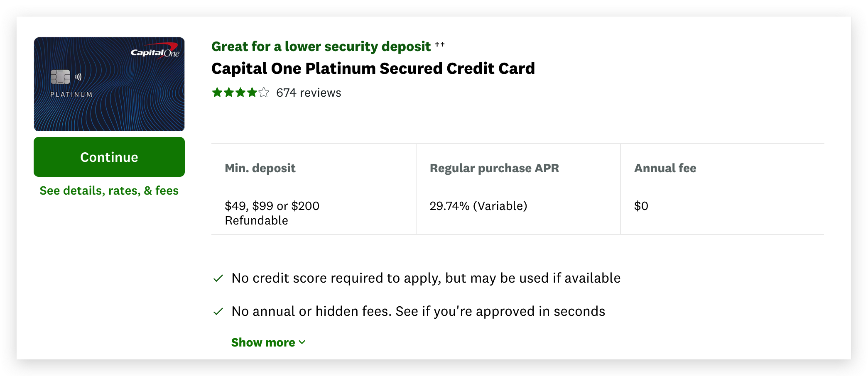
Task: Select the Annual fee column header
Action: pyautogui.click(x=665, y=168)
